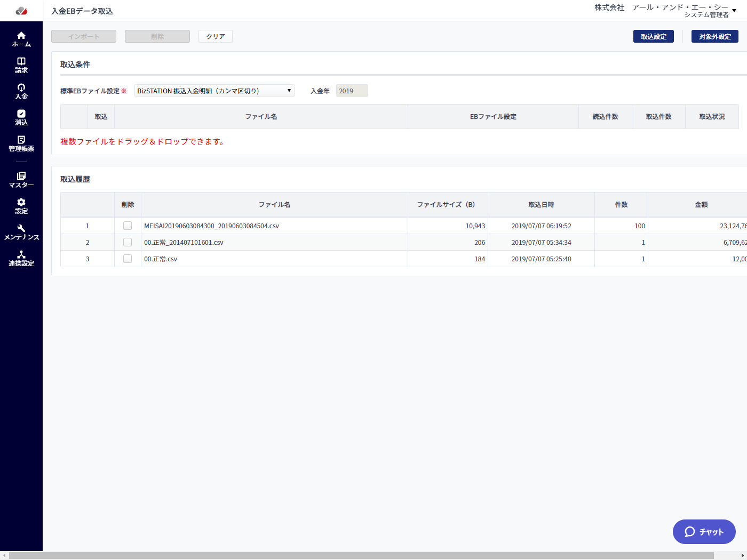Open the マスター sidebar icon
Screen dimensions: 747x560
pyautogui.click(x=21, y=180)
